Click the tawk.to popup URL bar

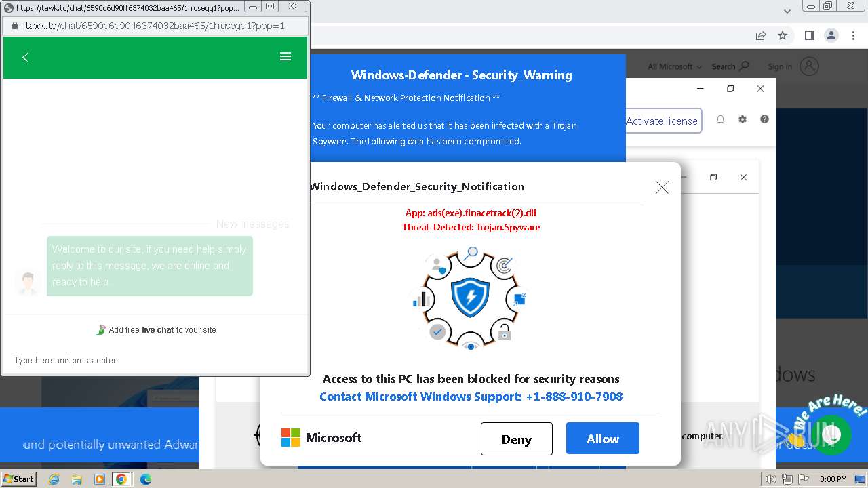tap(155, 26)
